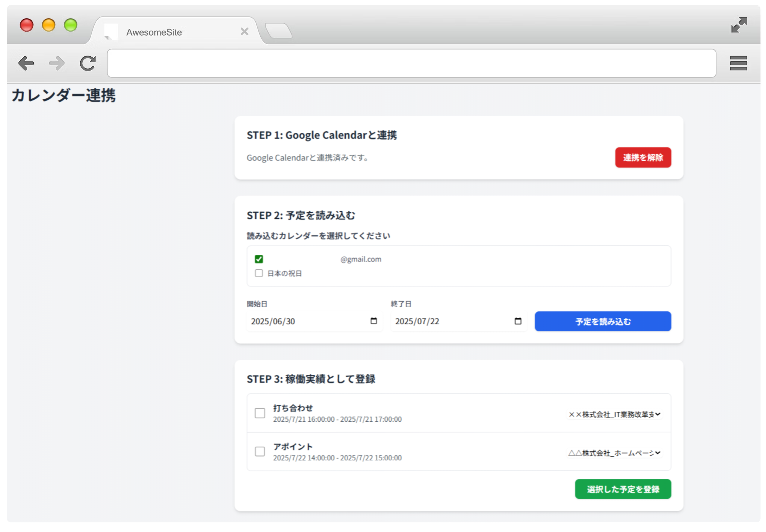Click the カレンダー連携 page heading
This screenshot has height=532, width=766.
point(63,95)
